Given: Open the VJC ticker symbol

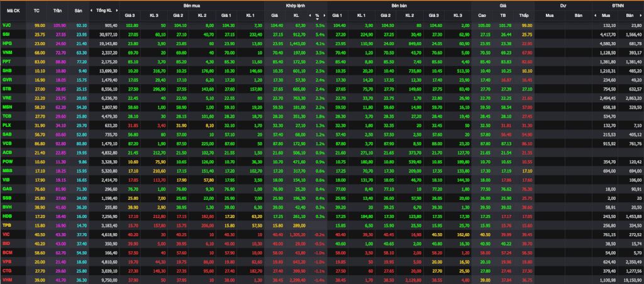Looking at the screenshot, I should pos(6,25).
